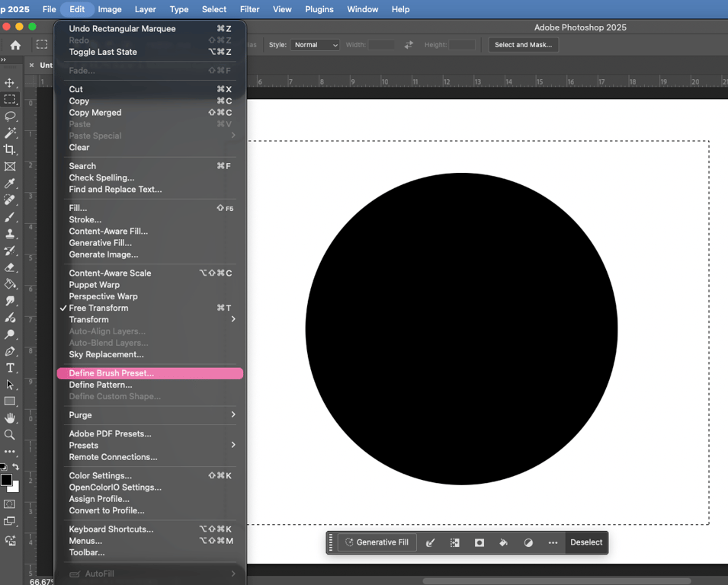
Task: Toggle Quick Mask mode
Action: pyautogui.click(x=9, y=504)
